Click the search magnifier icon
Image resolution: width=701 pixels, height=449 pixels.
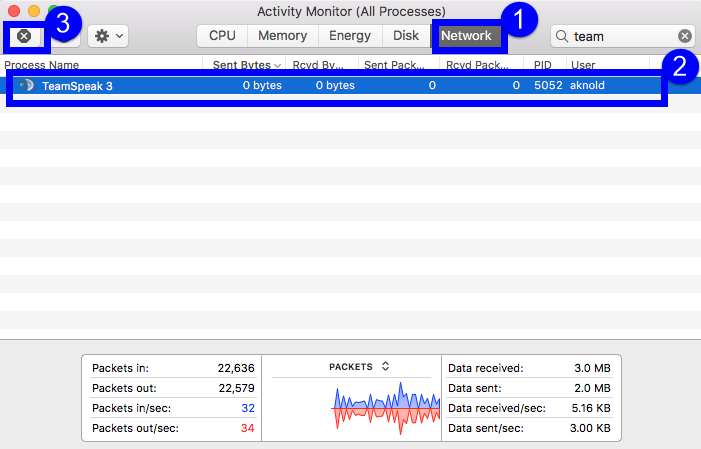[563, 36]
